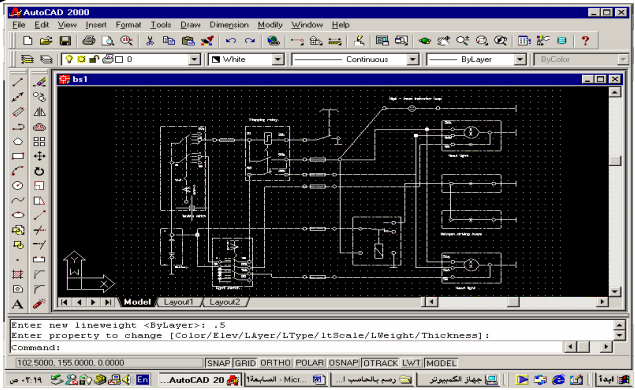Select the Spline draw tool
Screen dimensions: 635x390
point(18,200)
